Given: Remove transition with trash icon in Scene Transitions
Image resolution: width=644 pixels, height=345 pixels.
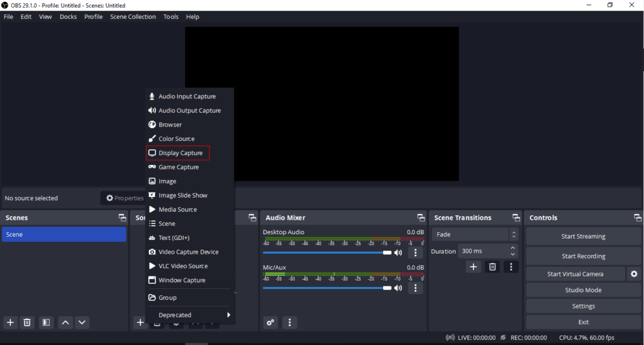Looking at the screenshot, I should coord(492,267).
